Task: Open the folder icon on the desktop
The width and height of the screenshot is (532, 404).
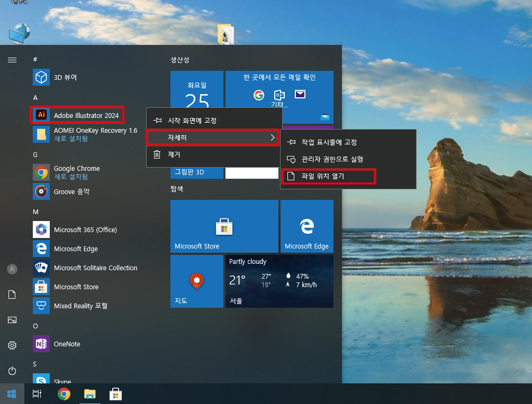Action: [226, 34]
